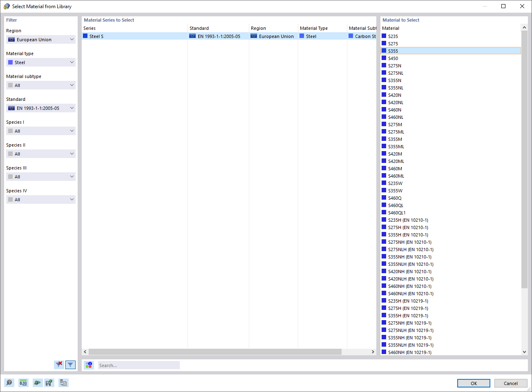Open the units and decimal places settings icon

click(23, 383)
